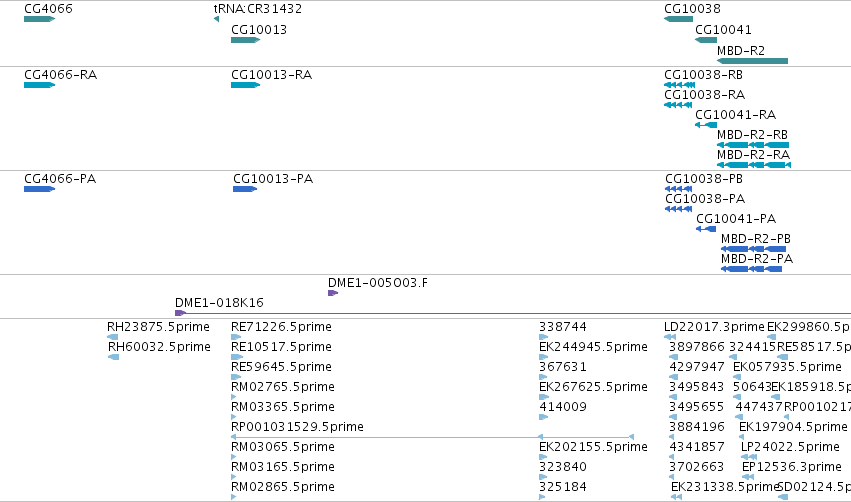Viewport: 851px width, 502px height.
Task: Click the 338744 feature label
Action: (563, 327)
